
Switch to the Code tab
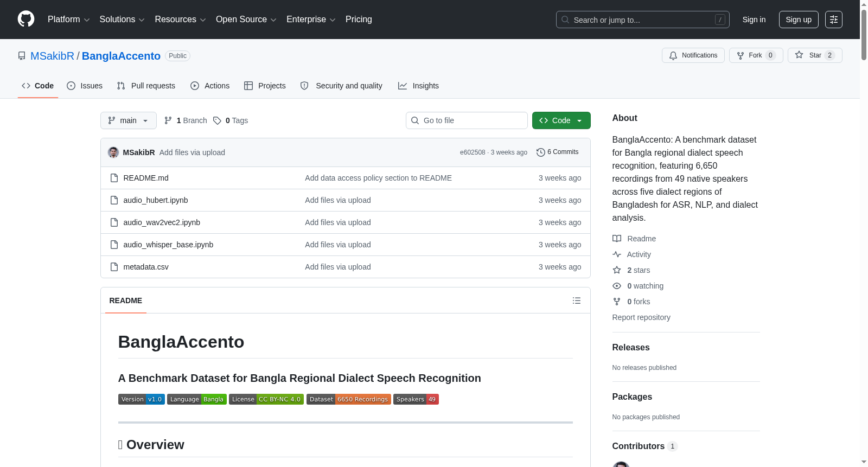38,86
